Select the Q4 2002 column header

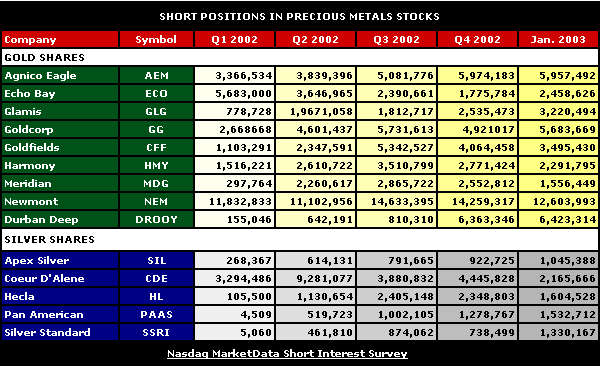click(x=478, y=39)
